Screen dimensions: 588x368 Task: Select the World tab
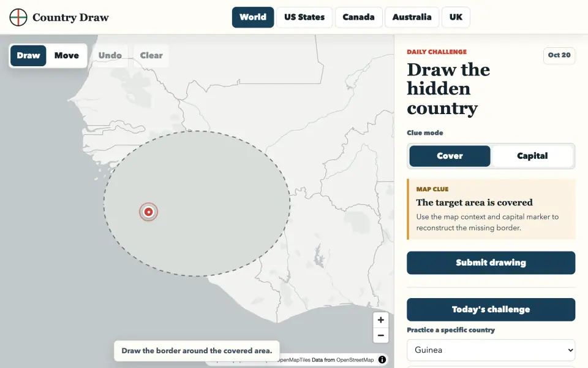pos(253,17)
